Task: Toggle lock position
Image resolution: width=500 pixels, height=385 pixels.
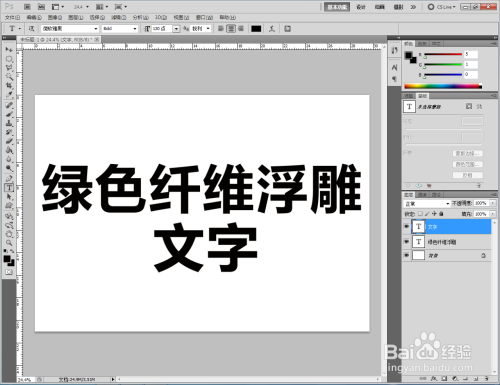Action: 434,213
